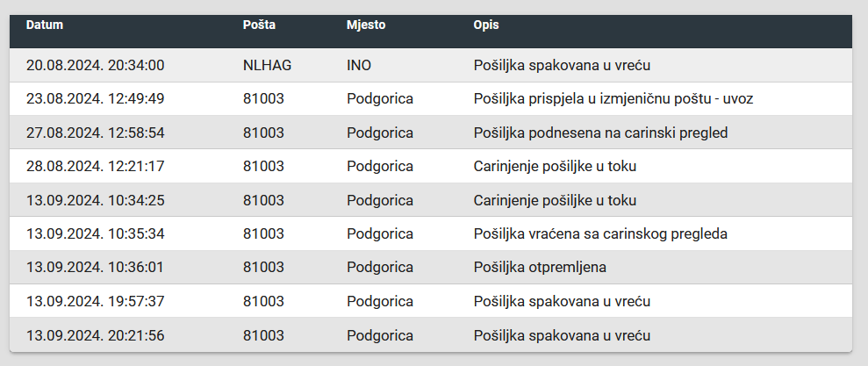868x366 pixels.
Task: Select the 20.08.2024. 20:34:00 date cell
Action: click(95, 65)
